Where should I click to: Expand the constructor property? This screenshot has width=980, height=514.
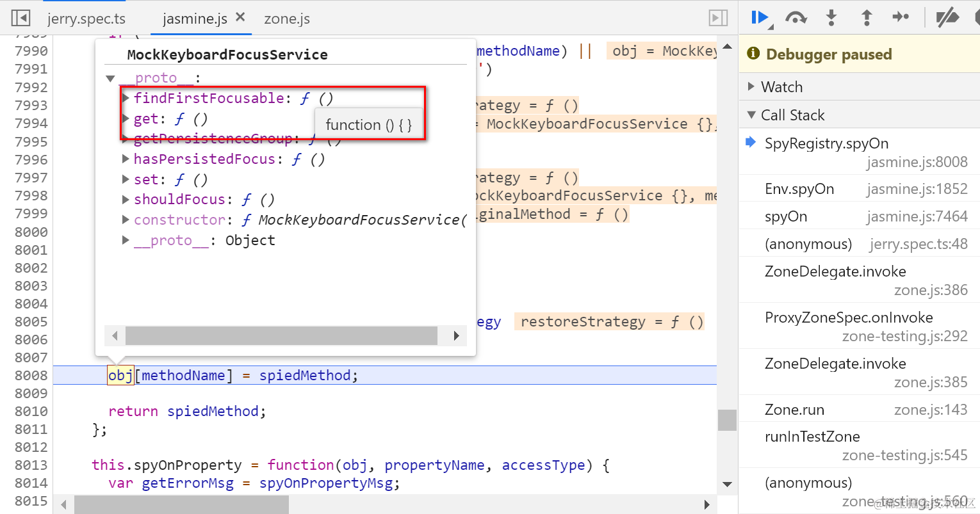[126, 220]
